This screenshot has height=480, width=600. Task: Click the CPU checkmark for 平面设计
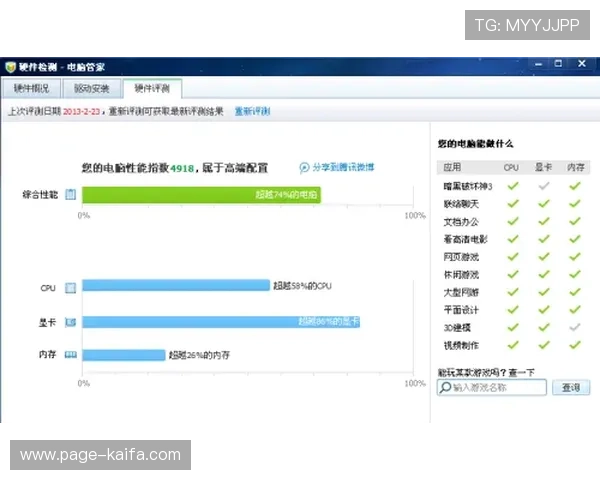[513, 310]
